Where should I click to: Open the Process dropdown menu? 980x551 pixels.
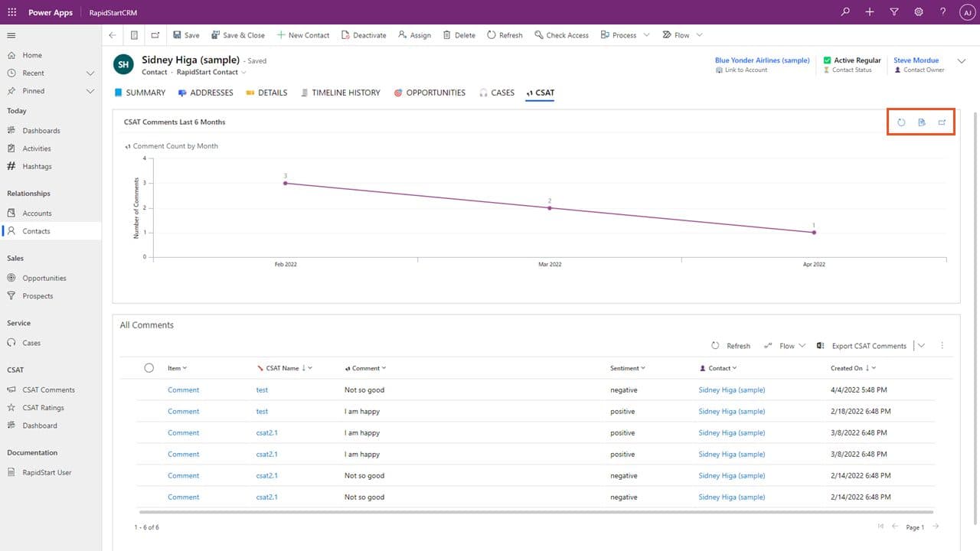coord(625,35)
